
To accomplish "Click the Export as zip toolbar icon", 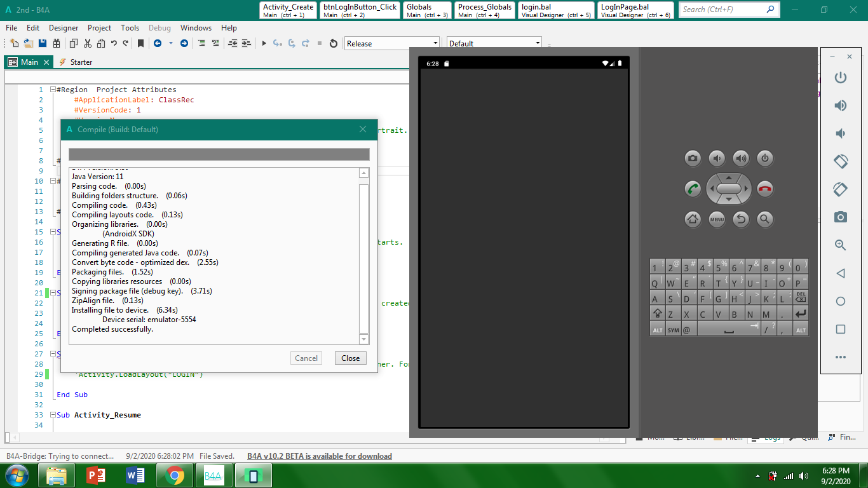I will (x=57, y=43).
